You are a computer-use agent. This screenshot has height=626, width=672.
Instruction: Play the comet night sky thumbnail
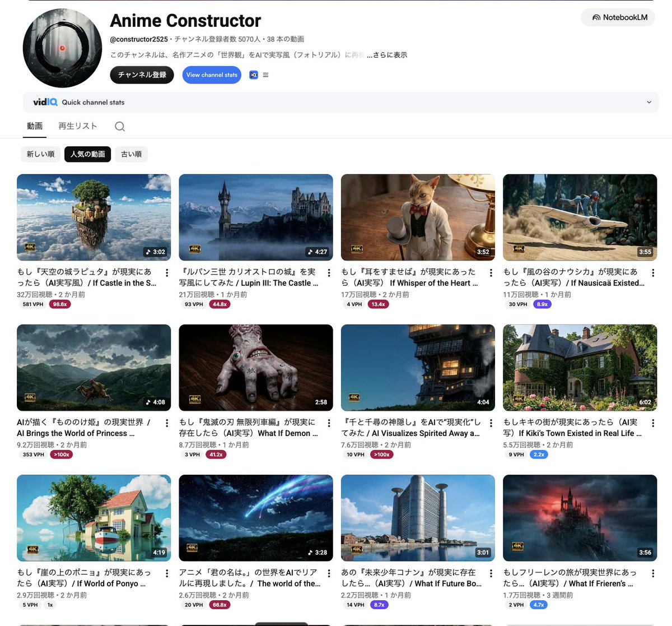pyautogui.click(x=256, y=518)
